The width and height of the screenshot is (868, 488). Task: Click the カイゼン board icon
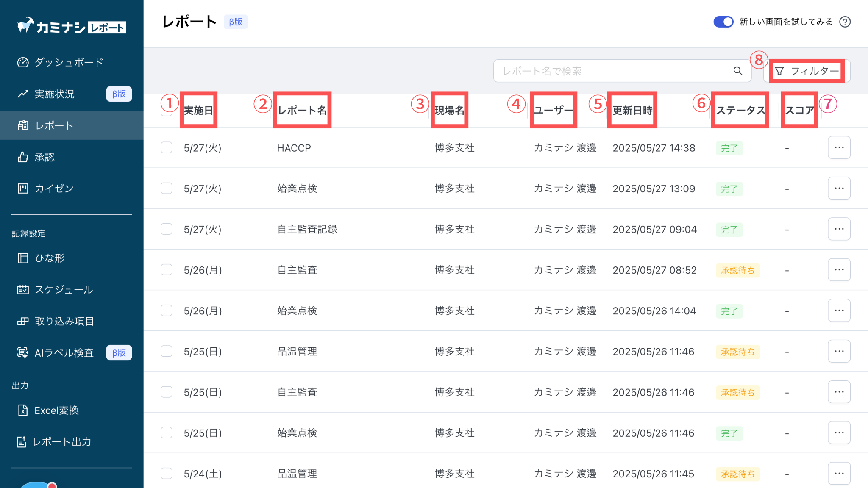(x=22, y=189)
